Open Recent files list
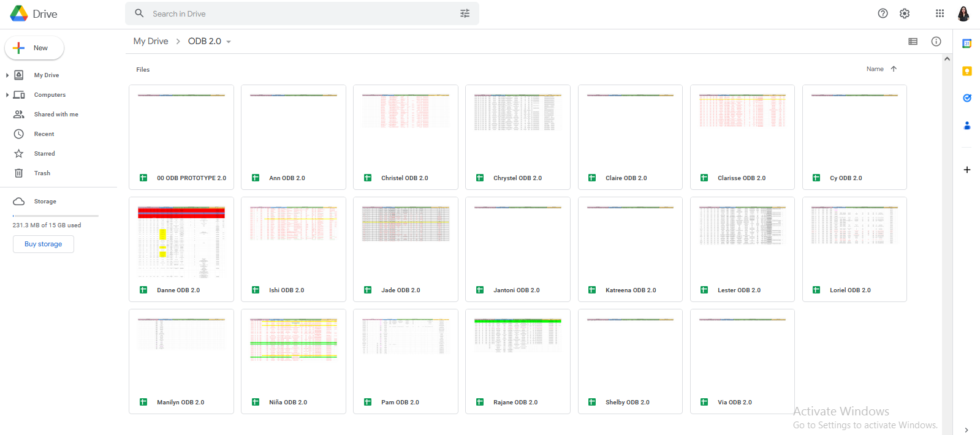 [x=44, y=134]
